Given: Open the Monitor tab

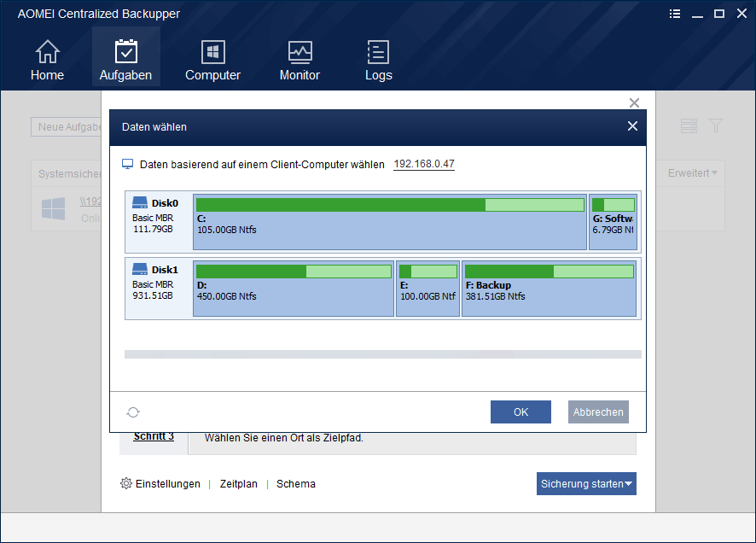Looking at the screenshot, I should [299, 60].
